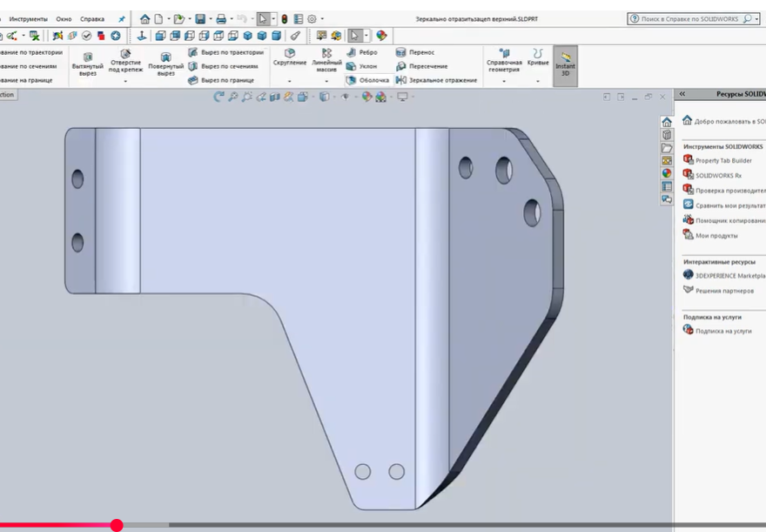Open the Справка menu

[x=92, y=19]
